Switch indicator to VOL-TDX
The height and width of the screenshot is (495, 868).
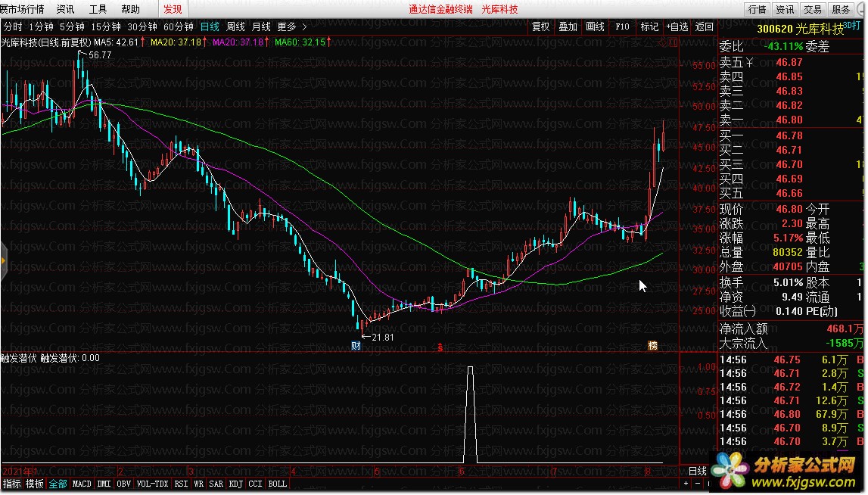coord(152,484)
